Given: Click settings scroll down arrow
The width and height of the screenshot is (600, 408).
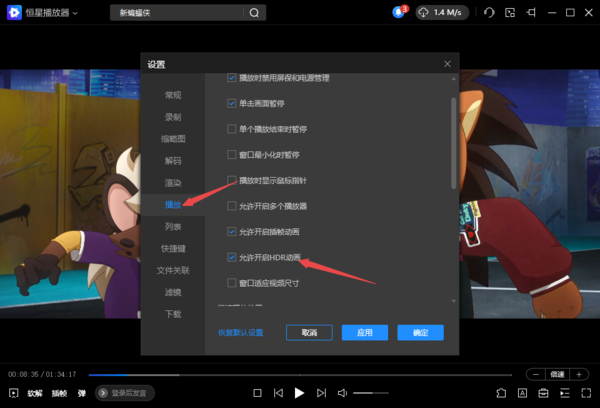Looking at the screenshot, I should tap(453, 301).
